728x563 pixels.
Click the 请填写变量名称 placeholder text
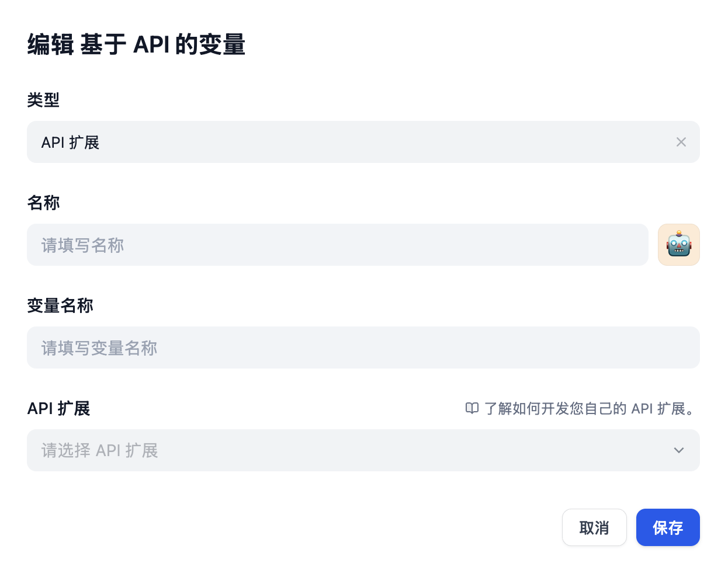pyautogui.click(x=99, y=348)
